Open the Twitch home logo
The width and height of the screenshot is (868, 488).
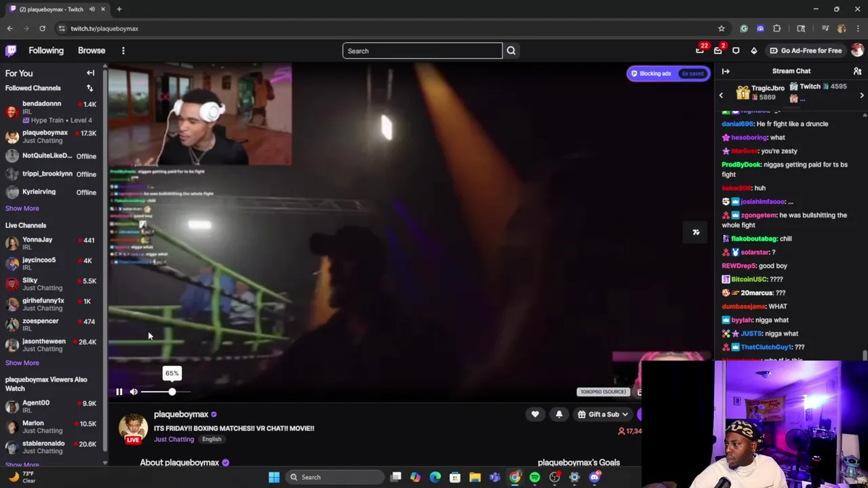[x=11, y=50]
